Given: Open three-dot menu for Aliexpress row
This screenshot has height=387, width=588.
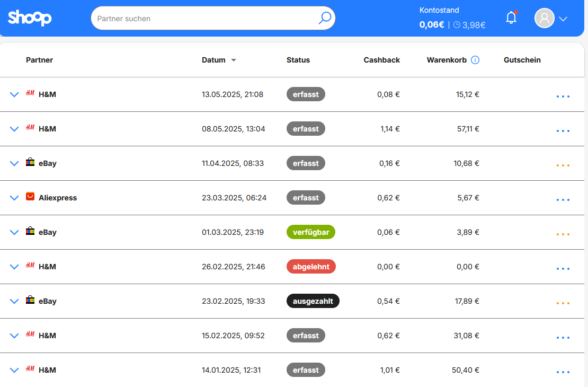Looking at the screenshot, I should (x=563, y=200).
